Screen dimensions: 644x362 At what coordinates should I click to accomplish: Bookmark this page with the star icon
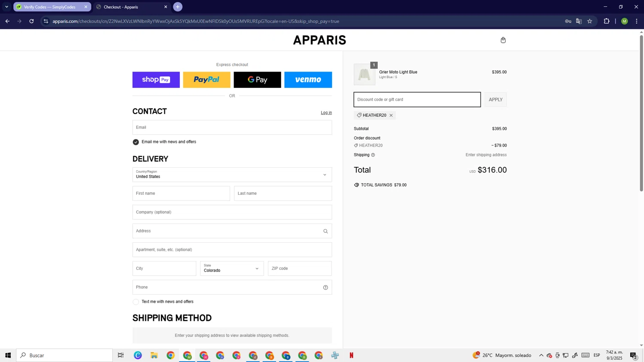pyautogui.click(x=590, y=21)
